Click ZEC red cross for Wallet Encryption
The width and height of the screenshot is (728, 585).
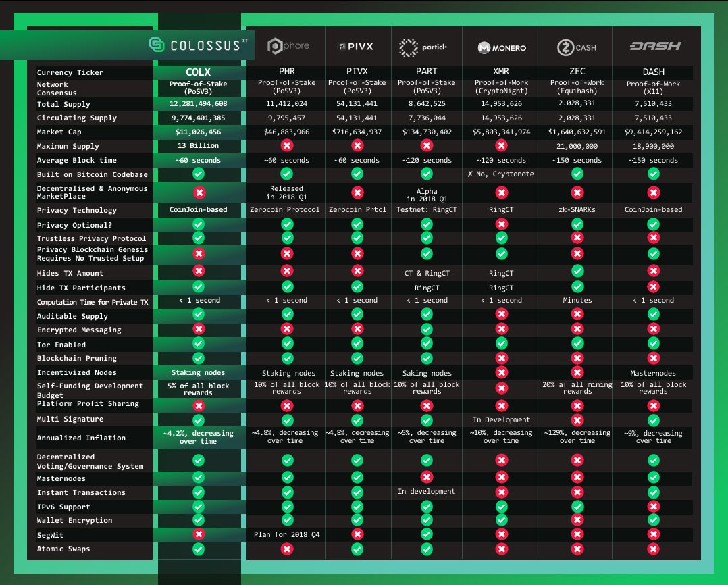577,520
